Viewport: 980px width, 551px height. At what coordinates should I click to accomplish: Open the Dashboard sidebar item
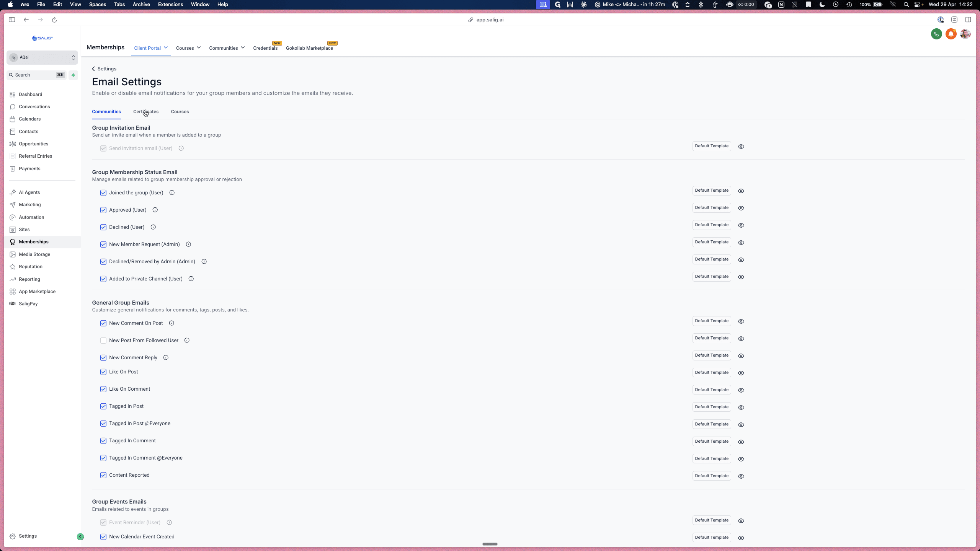31,94
